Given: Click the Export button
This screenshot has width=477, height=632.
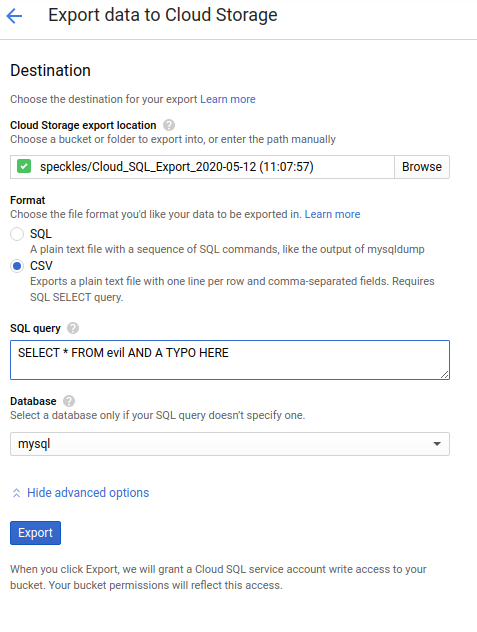Looking at the screenshot, I should (x=35, y=533).
